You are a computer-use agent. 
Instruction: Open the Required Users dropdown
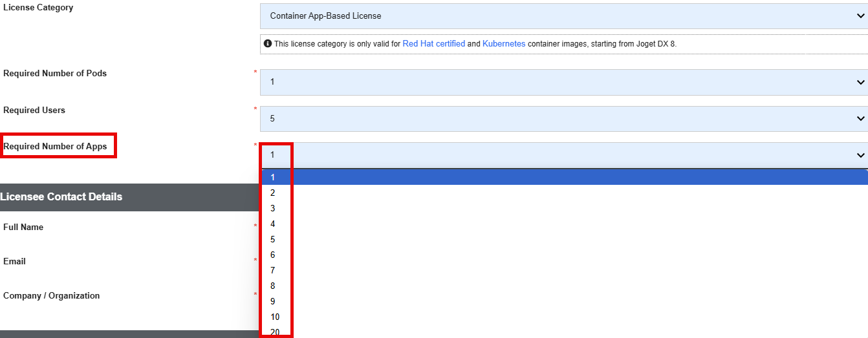pyautogui.click(x=564, y=119)
